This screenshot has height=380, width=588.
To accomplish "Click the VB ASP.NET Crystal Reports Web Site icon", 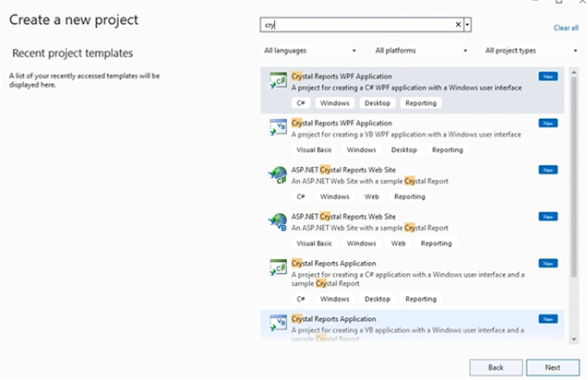I will coord(278,222).
